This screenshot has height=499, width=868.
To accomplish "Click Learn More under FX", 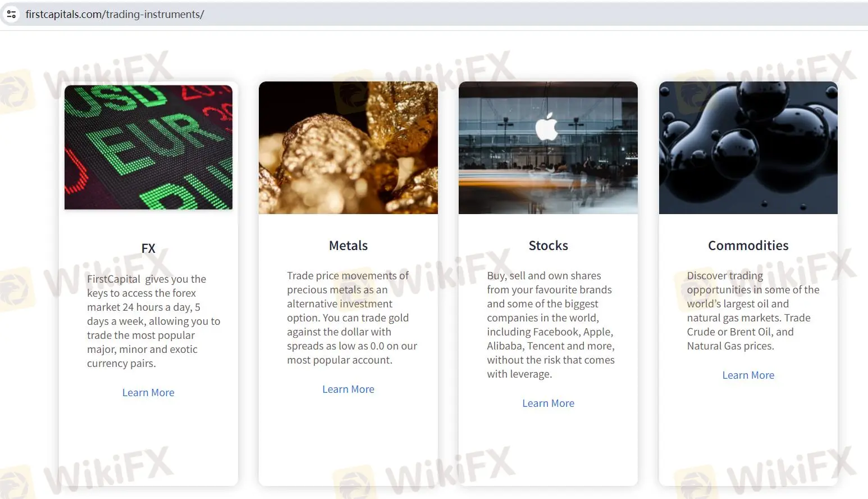I will click(x=148, y=393).
